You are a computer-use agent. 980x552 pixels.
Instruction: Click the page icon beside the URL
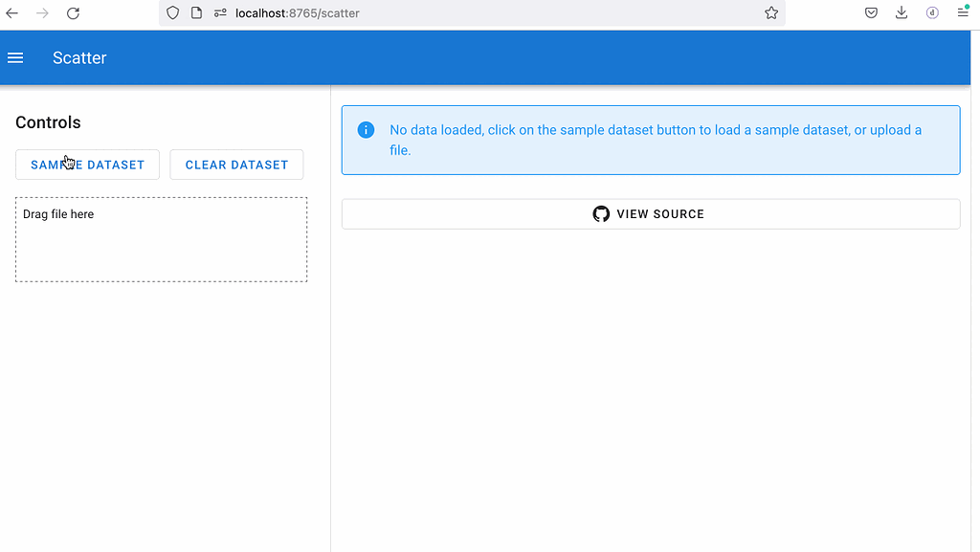196,13
